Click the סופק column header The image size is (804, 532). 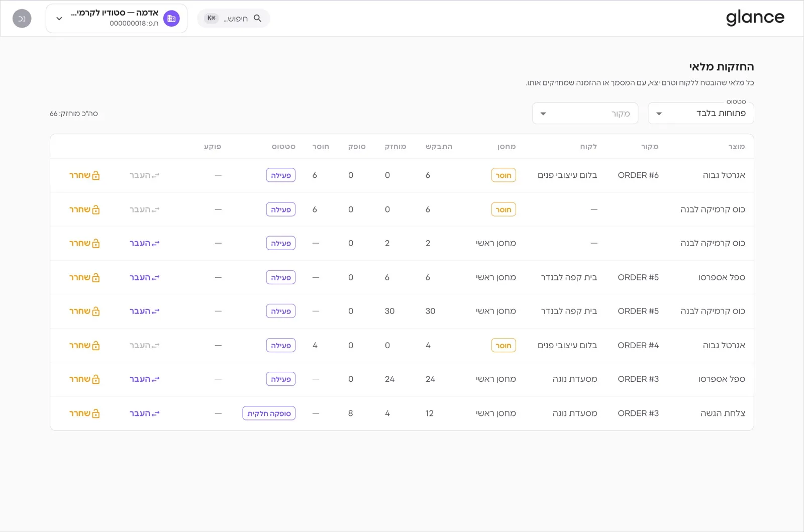pos(357,147)
